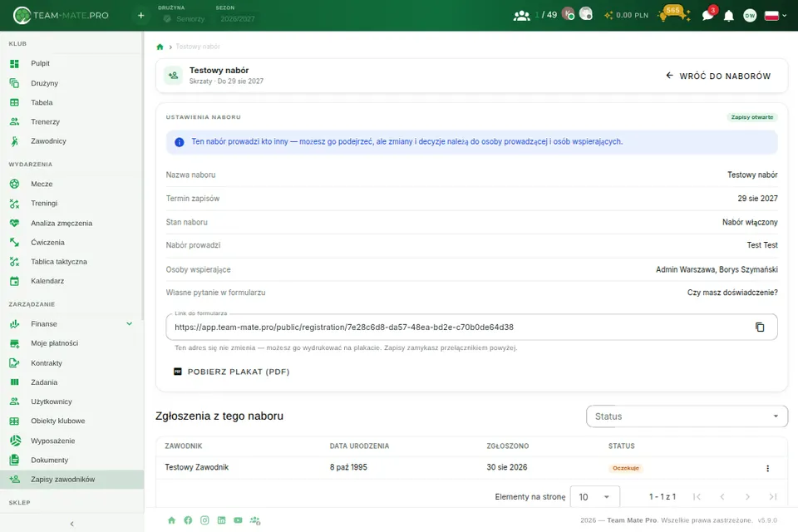798x532 pixels.
Task: Click the Wyposażenie sidebar icon
Action: [x=15, y=441]
